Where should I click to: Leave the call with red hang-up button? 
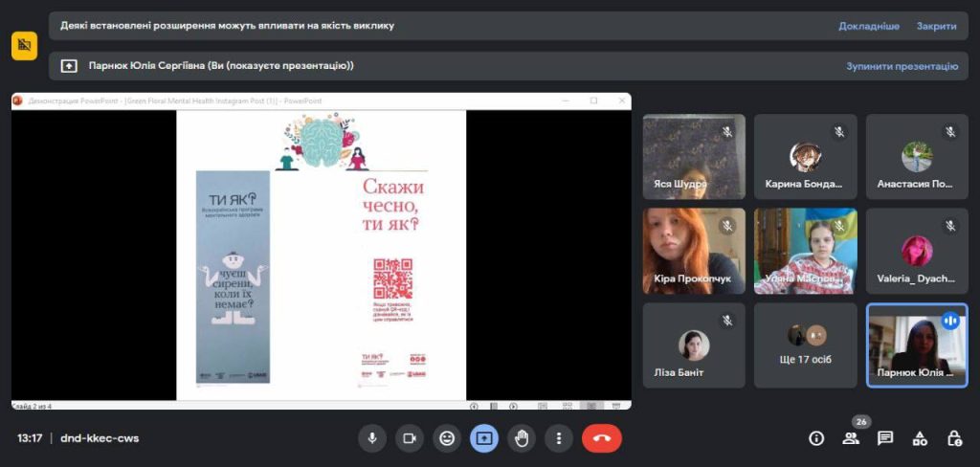(x=601, y=438)
